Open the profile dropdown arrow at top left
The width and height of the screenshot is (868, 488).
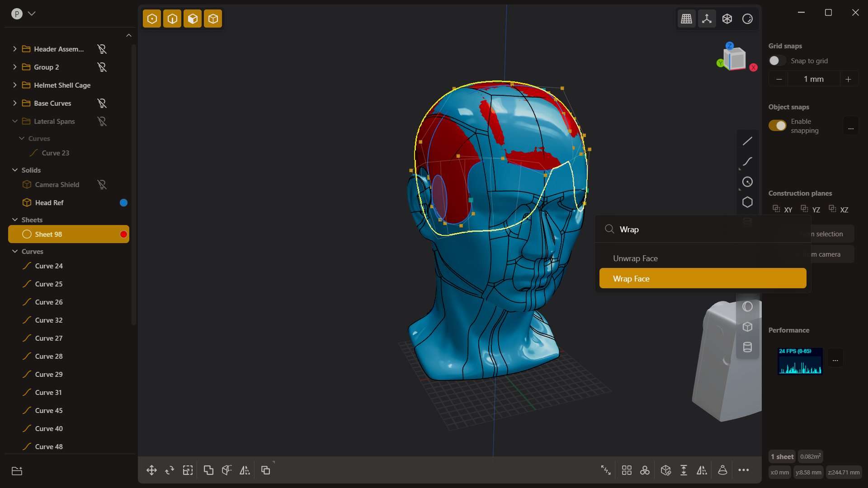coord(32,14)
